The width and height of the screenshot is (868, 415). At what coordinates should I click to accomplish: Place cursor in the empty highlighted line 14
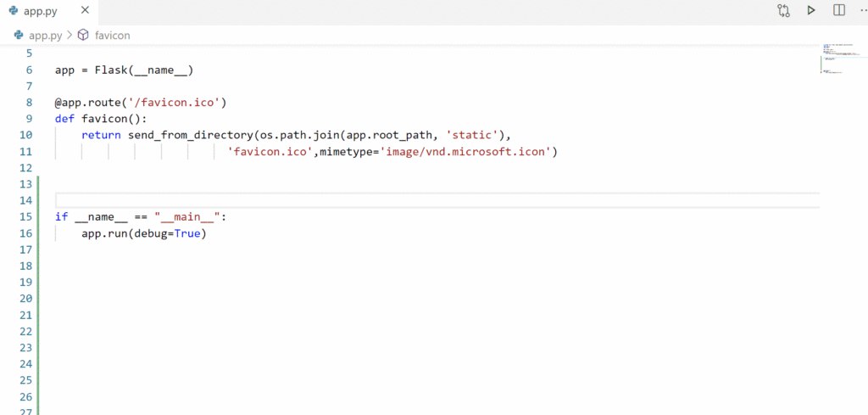437,200
